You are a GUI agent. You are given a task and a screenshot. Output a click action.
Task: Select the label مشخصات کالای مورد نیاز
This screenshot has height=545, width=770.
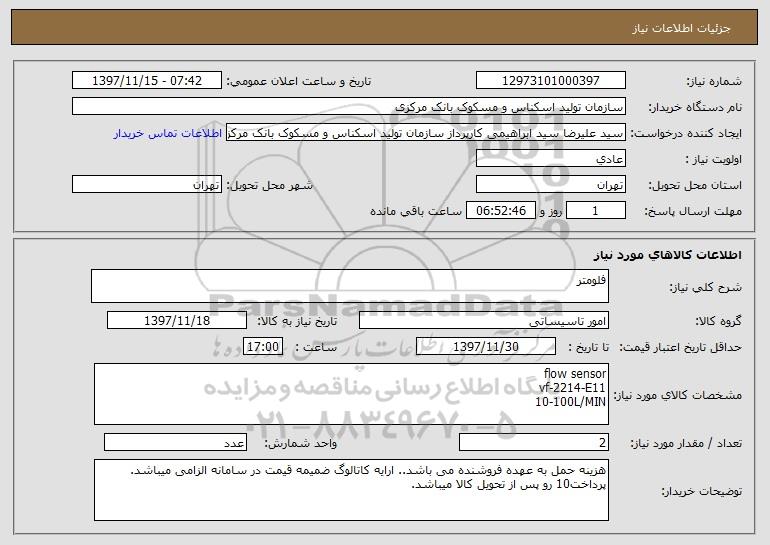679,395
